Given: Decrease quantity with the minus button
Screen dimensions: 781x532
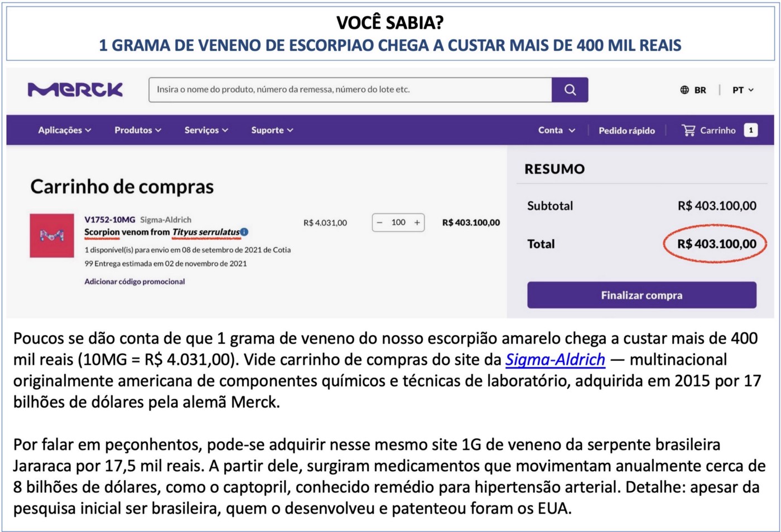Looking at the screenshot, I should (x=380, y=223).
